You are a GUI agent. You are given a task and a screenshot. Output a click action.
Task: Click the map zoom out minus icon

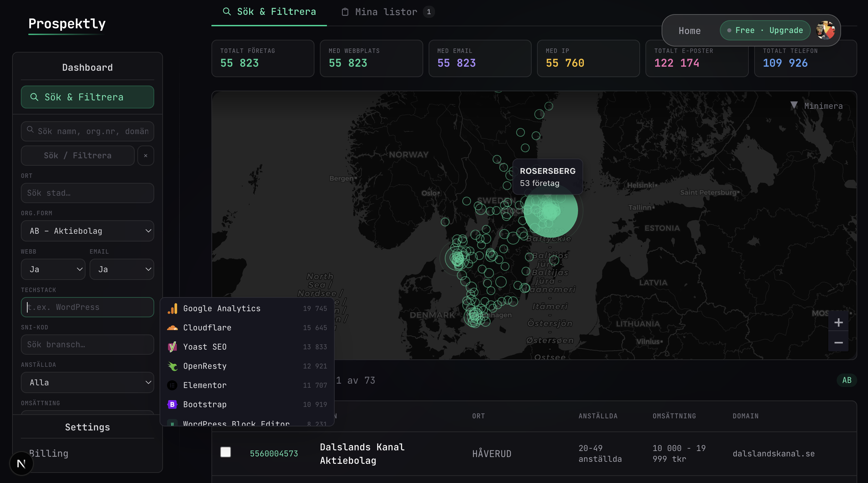point(838,343)
